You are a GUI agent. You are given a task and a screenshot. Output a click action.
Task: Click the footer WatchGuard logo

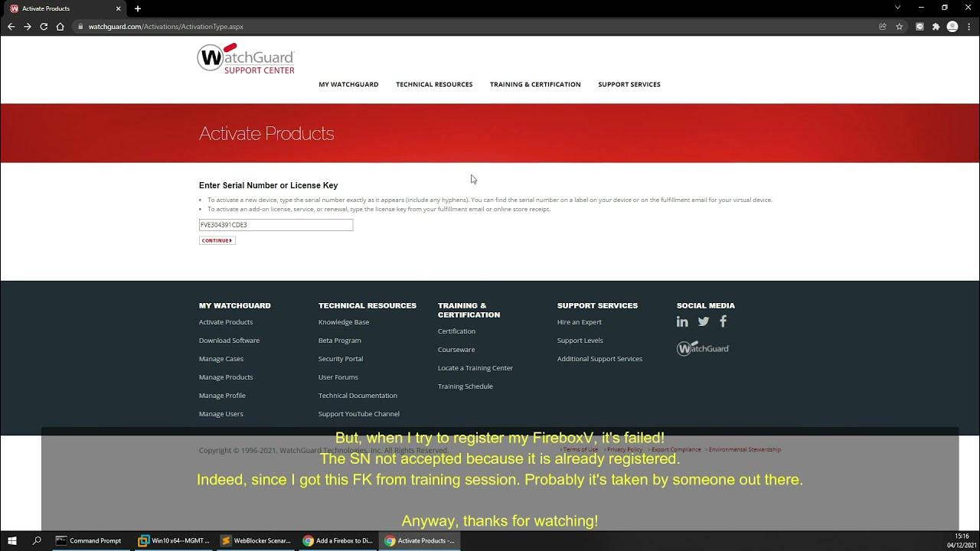pos(703,348)
